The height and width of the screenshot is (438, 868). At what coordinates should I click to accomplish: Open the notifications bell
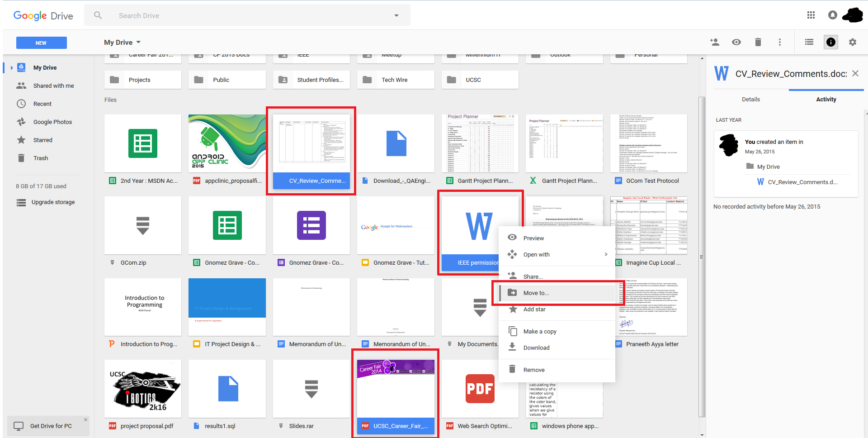coord(832,15)
